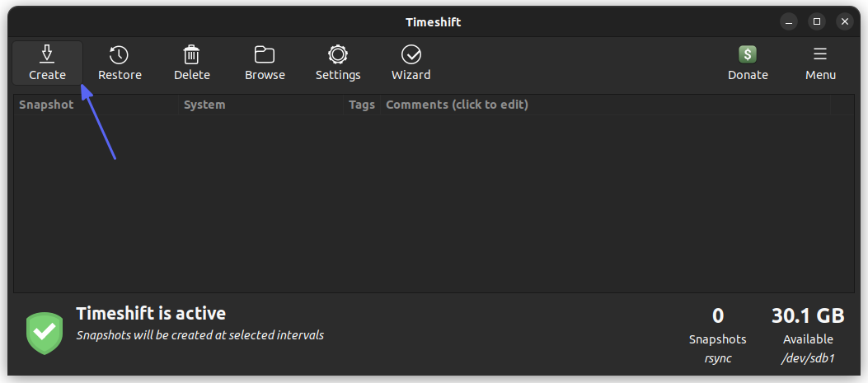Click the Create snapshot icon
868x383 pixels.
pos(47,54)
